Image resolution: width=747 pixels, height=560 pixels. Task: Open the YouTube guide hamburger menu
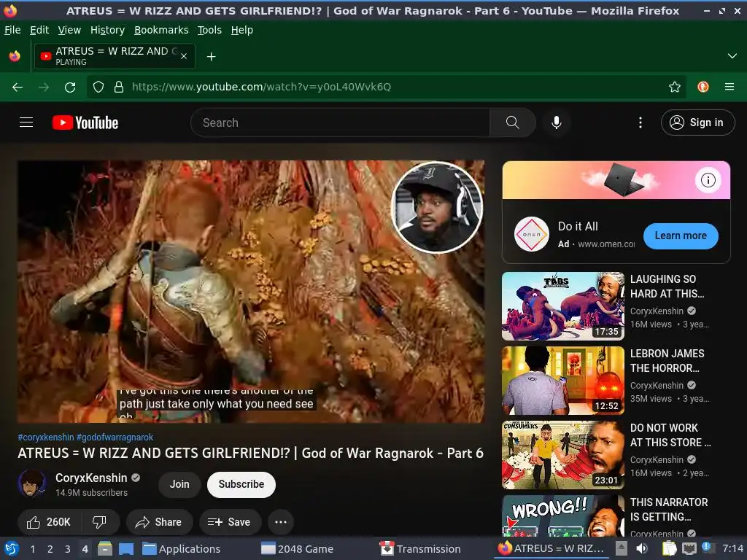pos(26,122)
